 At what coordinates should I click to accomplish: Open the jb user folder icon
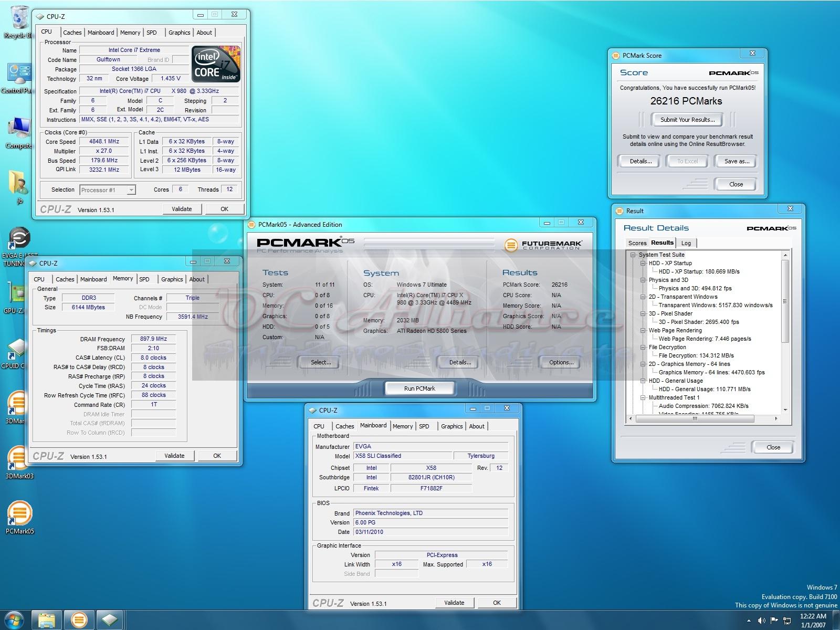19,186
